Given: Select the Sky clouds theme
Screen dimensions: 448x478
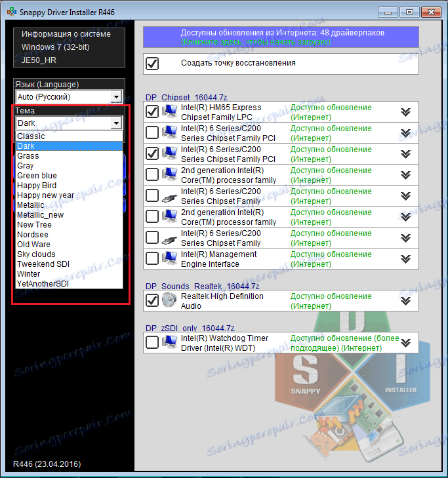Looking at the screenshot, I should tap(70, 254).
